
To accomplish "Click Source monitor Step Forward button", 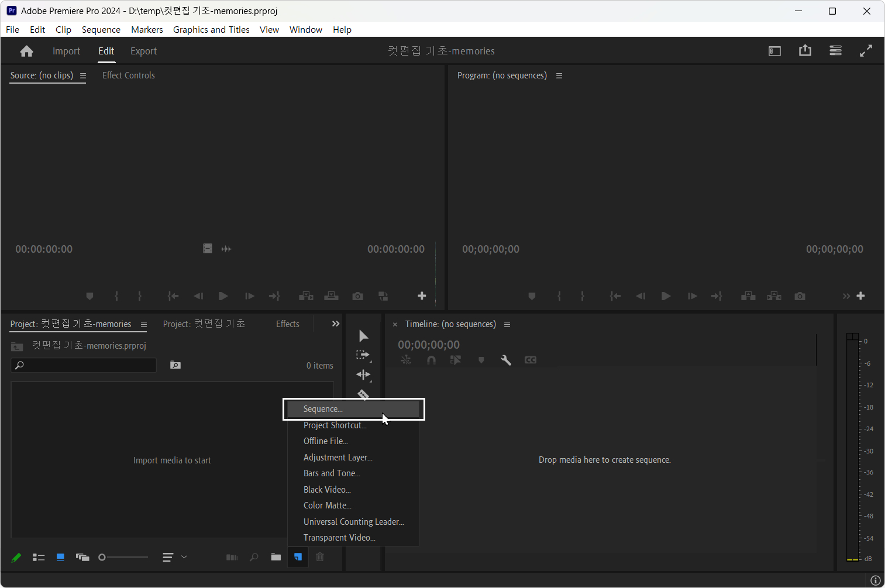I will click(x=250, y=296).
